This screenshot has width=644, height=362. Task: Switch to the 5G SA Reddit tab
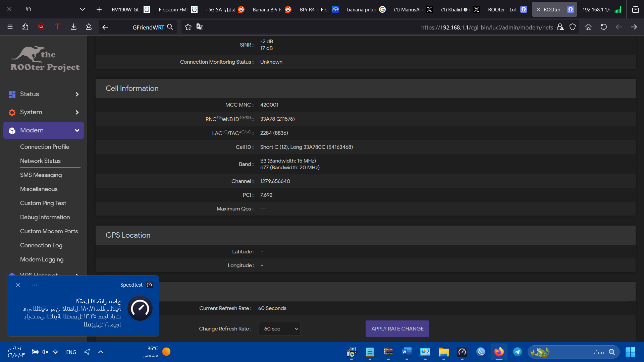225,9
